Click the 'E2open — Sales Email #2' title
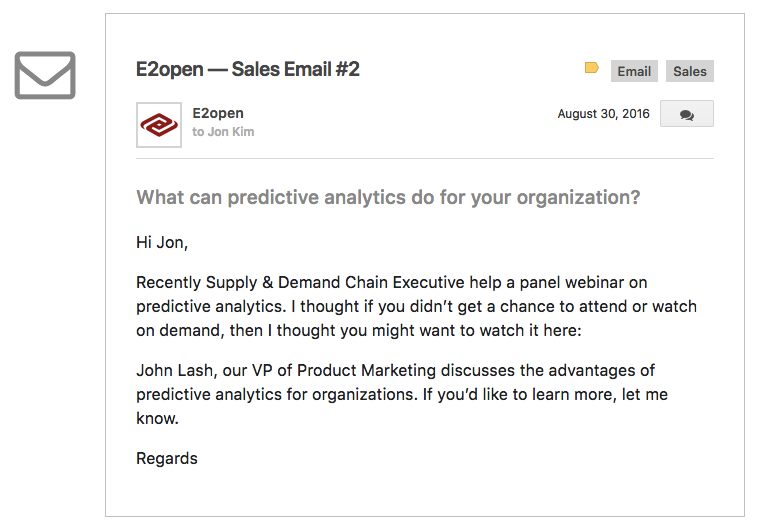 click(248, 69)
